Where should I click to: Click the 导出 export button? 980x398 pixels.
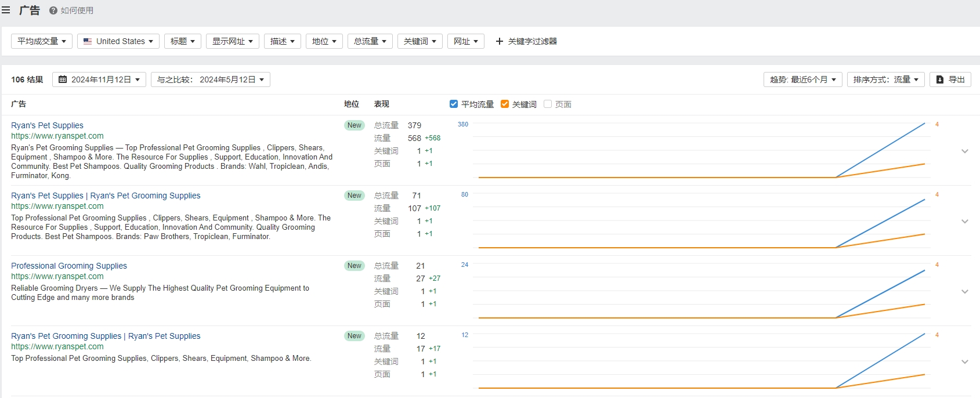(950, 79)
